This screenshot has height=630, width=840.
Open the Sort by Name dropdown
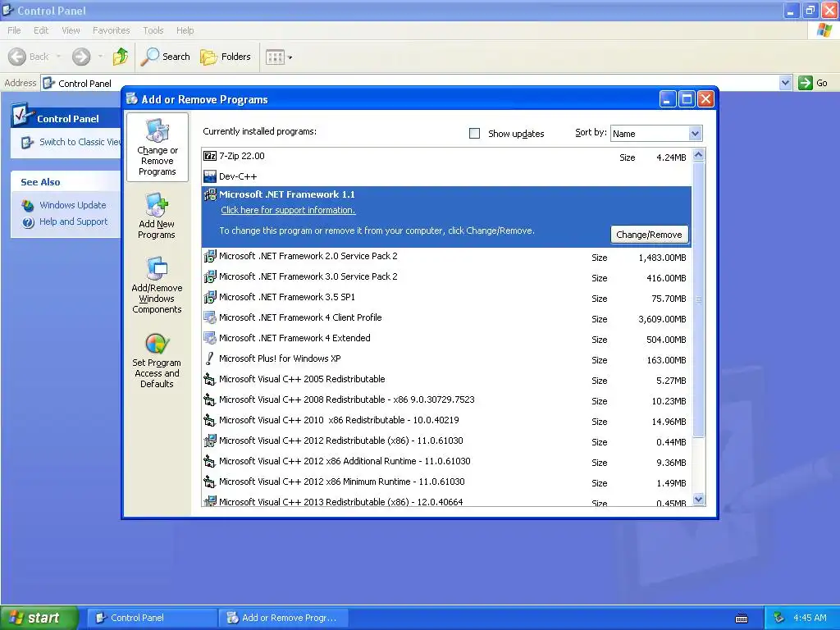tap(695, 134)
